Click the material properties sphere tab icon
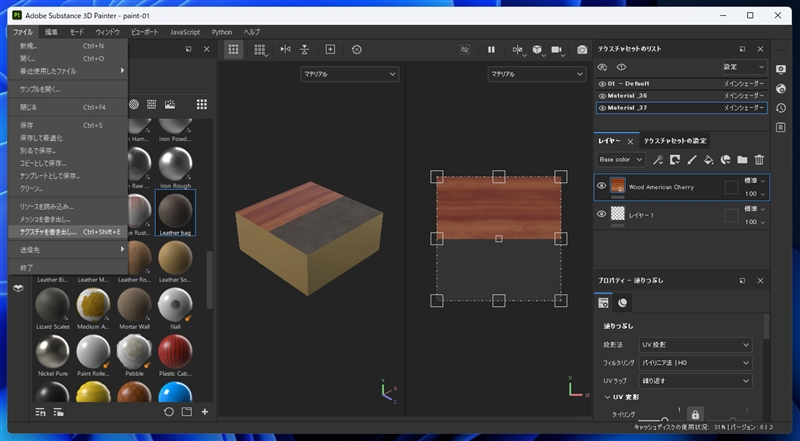This screenshot has height=441, width=800. [x=622, y=303]
